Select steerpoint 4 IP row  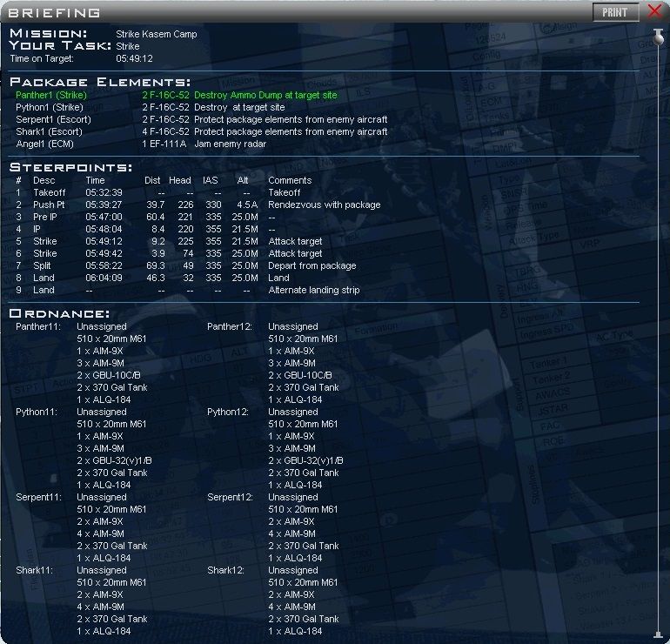[145, 229]
